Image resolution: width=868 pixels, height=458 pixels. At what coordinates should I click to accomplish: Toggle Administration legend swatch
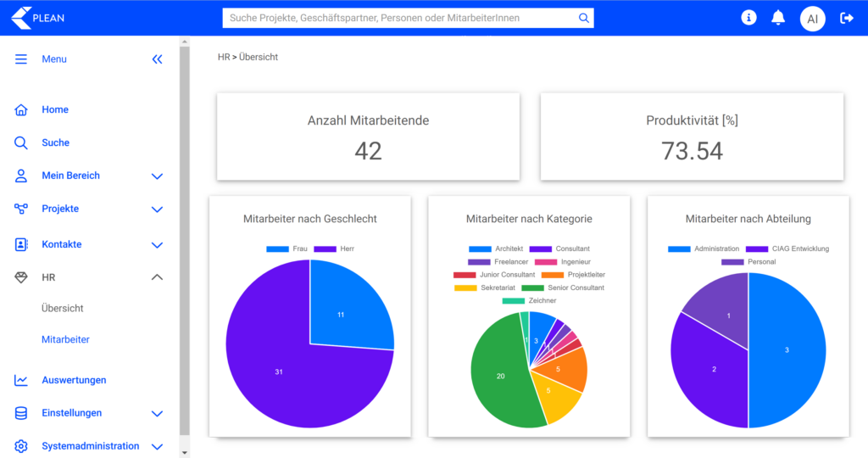[679, 249]
